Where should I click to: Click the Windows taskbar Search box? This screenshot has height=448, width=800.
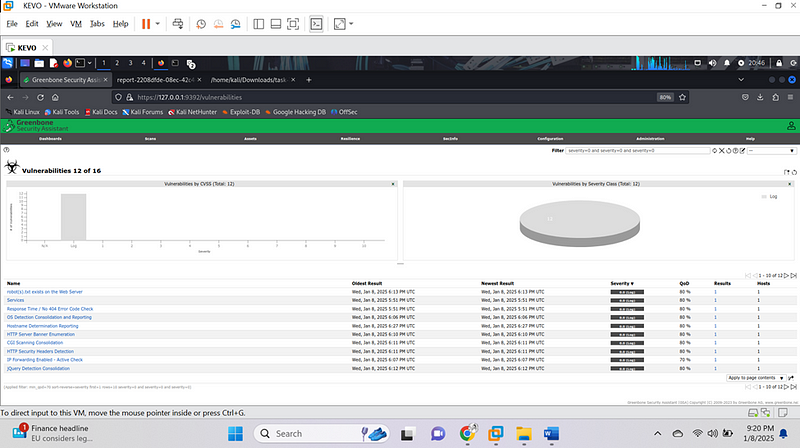[321, 434]
